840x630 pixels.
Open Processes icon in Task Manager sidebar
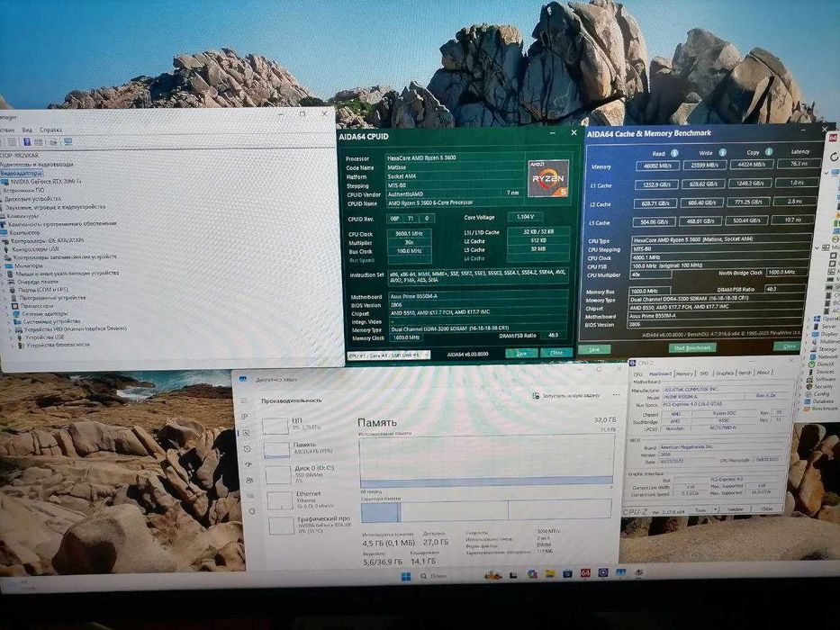[244, 417]
